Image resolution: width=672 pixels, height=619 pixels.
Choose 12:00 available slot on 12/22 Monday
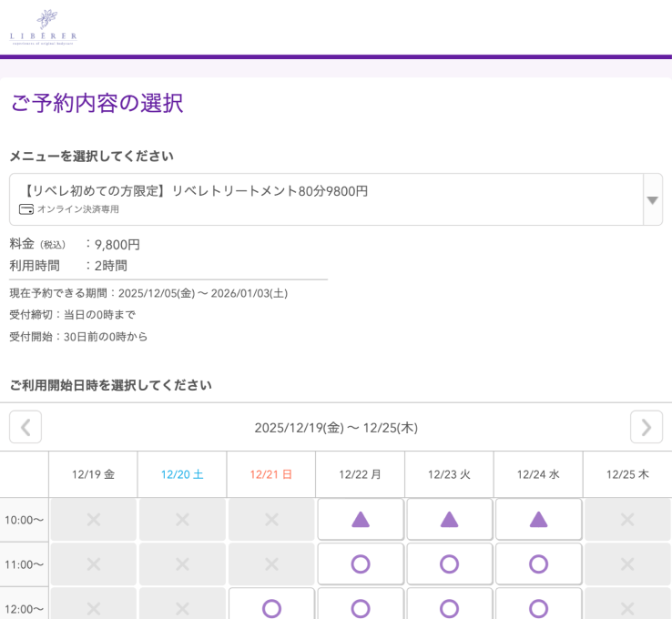click(x=361, y=607)
